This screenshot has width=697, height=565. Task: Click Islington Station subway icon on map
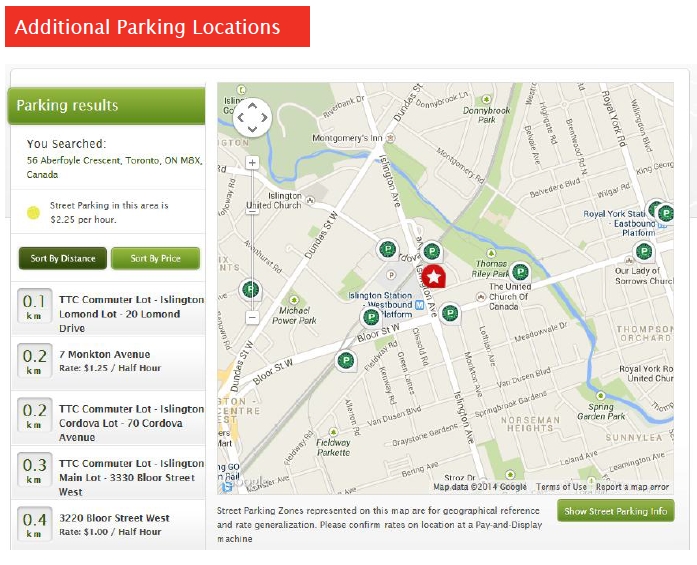click(419, 305)
